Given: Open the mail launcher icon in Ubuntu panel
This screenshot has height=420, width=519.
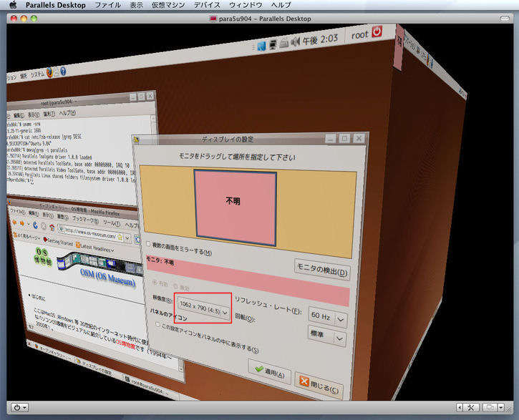Looking at the screenshot, I should tap(57, 72).
